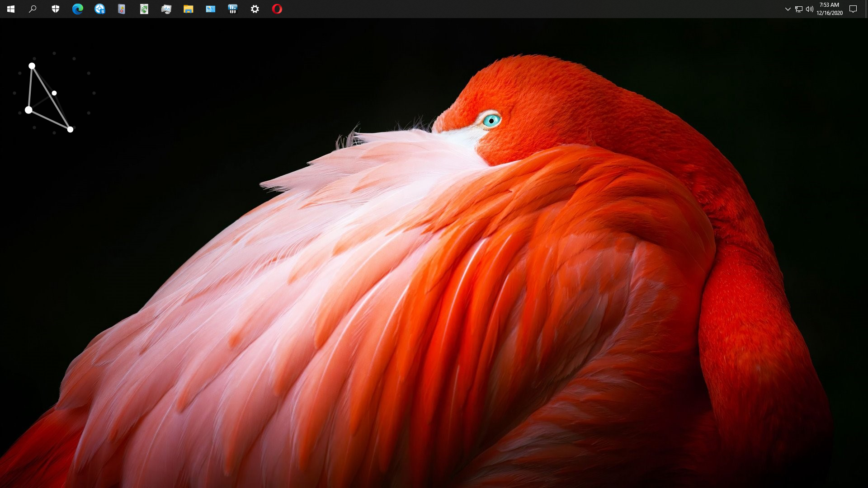Viewport: 868px width, 488px height.
Task: Open File Explorer from taskbar
Action: coord(189,9)
